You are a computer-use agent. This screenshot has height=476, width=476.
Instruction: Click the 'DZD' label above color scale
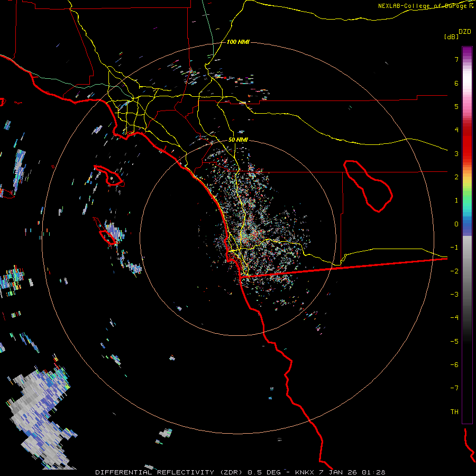tap(465, 32)
